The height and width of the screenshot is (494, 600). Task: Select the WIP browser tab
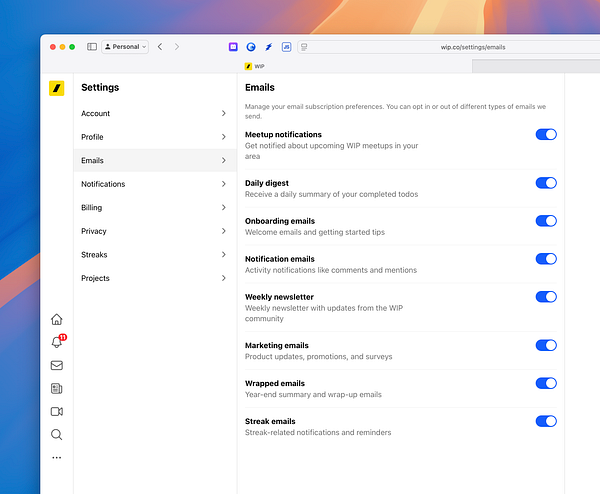[255, 66]
